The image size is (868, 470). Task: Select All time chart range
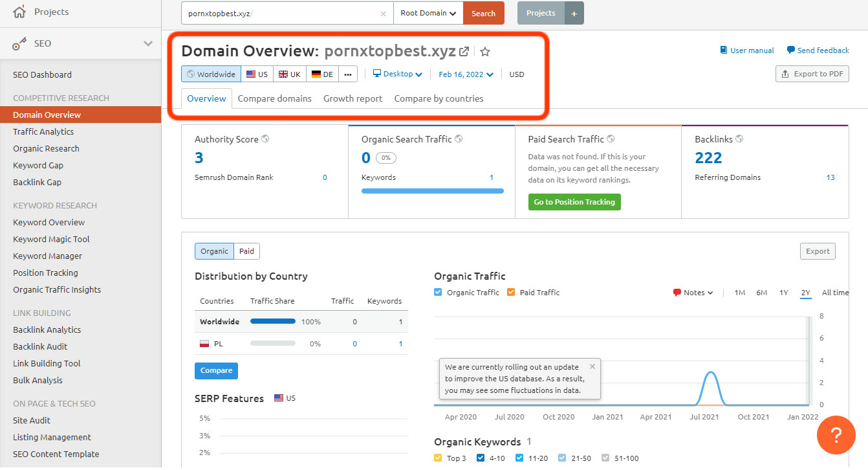coord(835,293)
